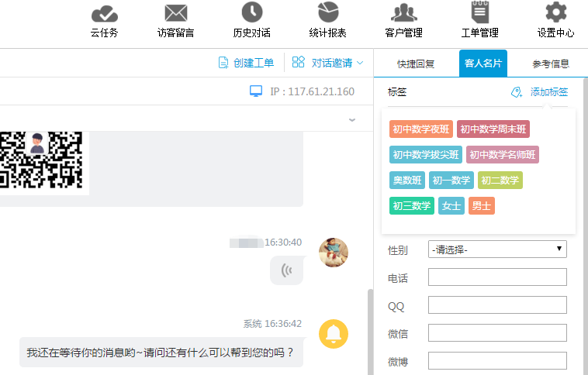Image resolution: width=588 pixels, height=375 pixels.
Task: Open 设置中心 settings gear icon
Action: pos(555,13)
